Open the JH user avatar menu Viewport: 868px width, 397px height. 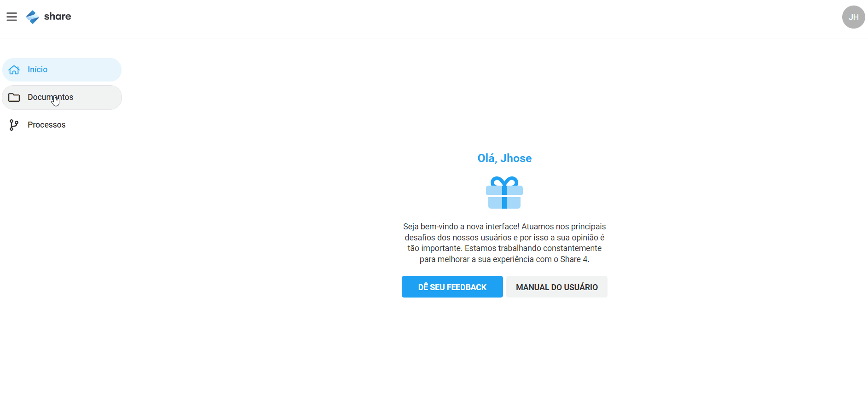pos(853,17)
